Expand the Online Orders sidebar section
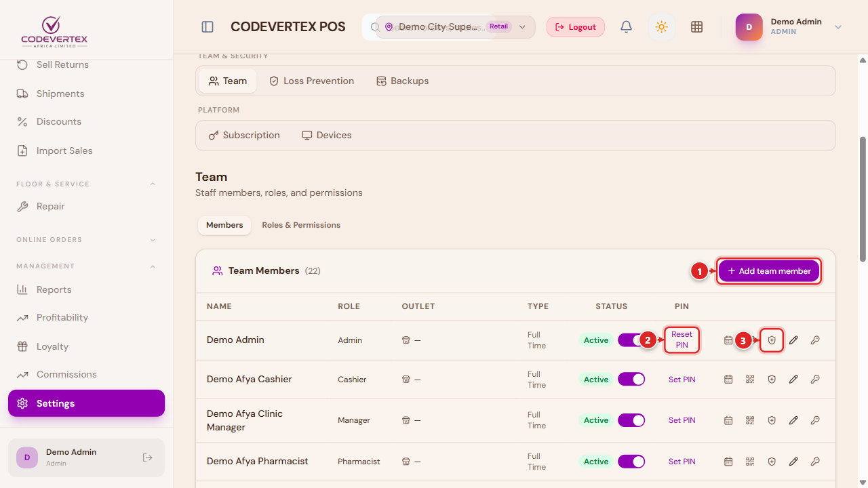 153,240
